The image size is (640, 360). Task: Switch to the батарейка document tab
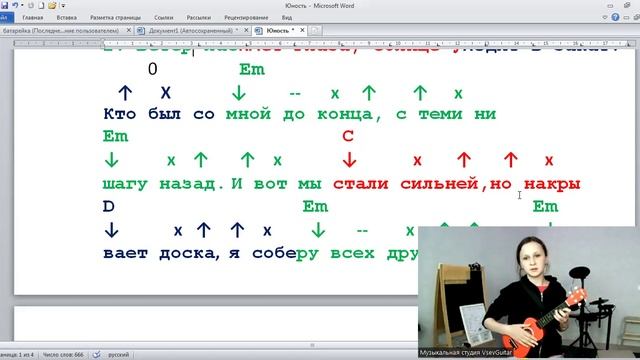[x=60, y=31]
